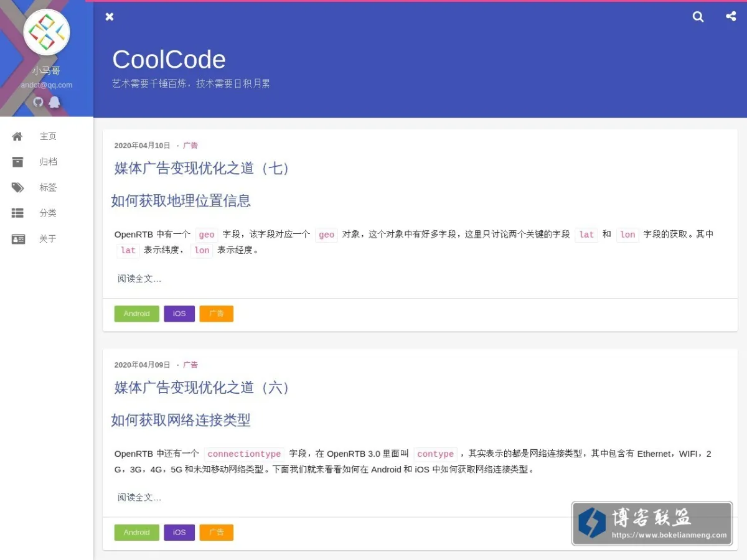Click the Android tag on the first post
This screenshot has width=747, height=560.
tap(137, 314)
